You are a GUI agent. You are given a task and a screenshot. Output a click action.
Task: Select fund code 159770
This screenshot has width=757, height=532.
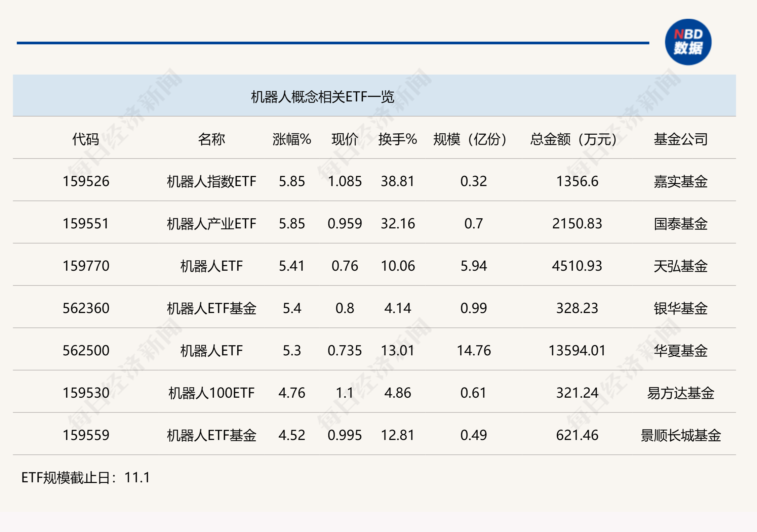(x=86, y=266)
